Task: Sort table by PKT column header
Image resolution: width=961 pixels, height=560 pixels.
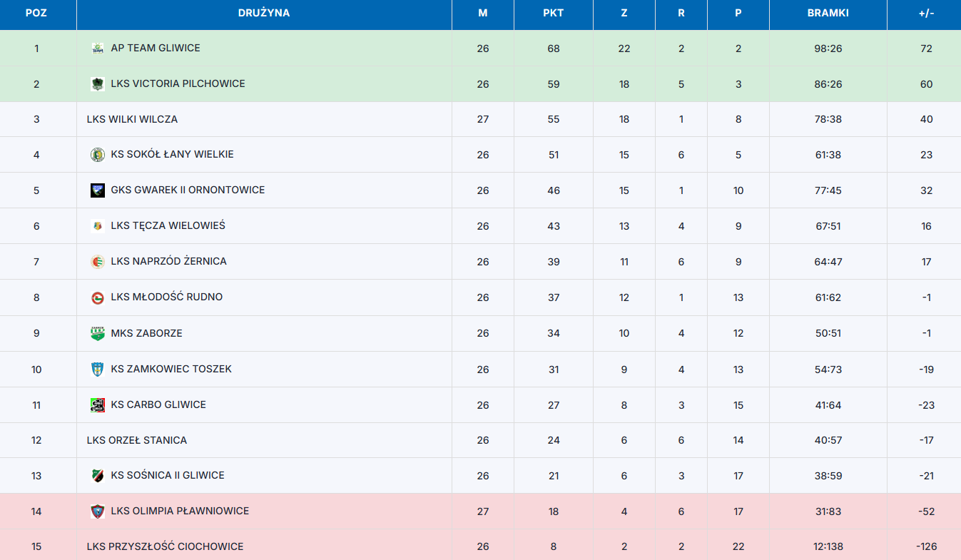Action: tap(554, 14)
